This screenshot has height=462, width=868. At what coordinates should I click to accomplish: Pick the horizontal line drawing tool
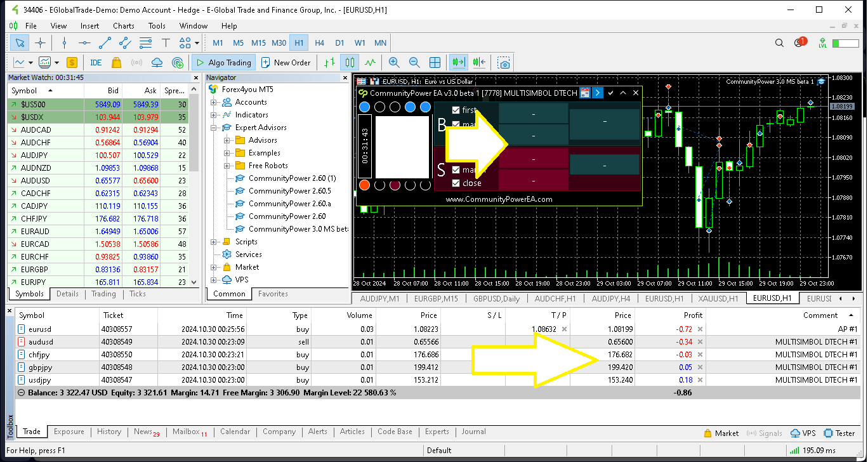pos(84,43)
